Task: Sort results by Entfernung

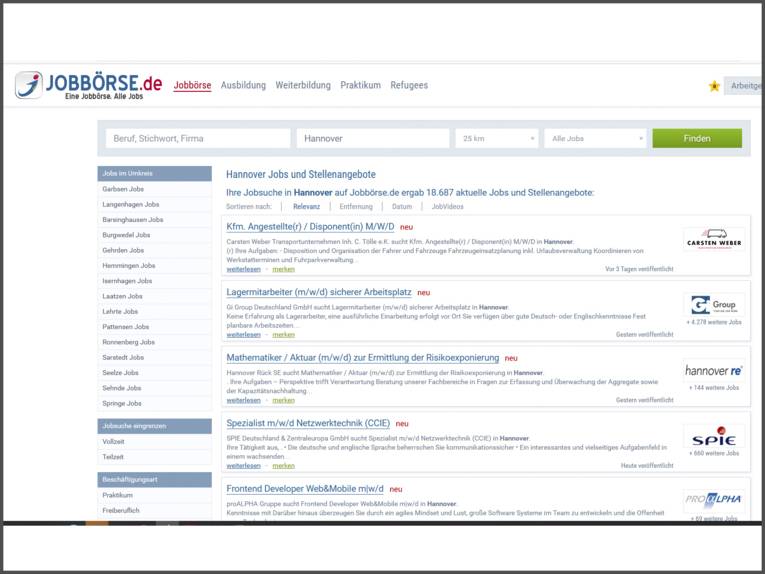Action: click(x=356, y=207)
